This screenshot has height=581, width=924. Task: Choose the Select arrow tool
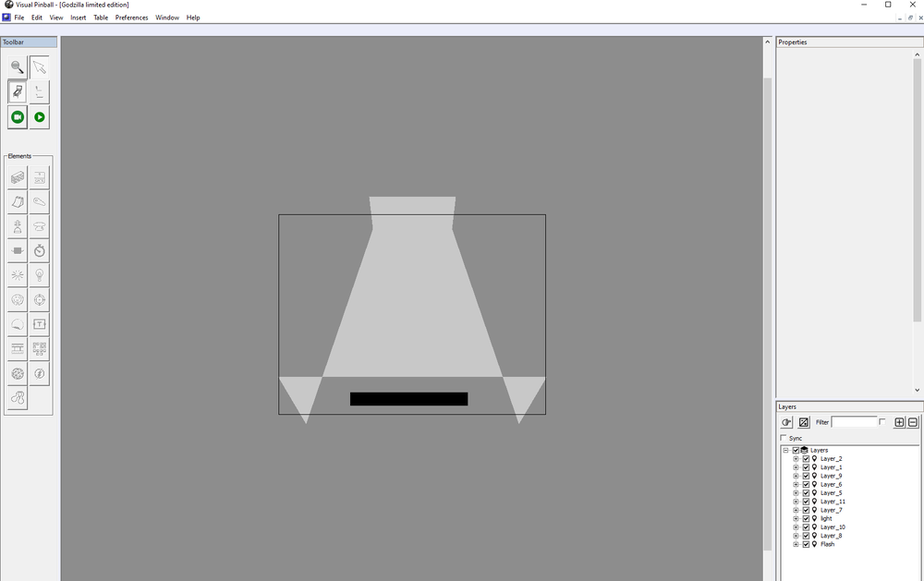tap(40, 67)
